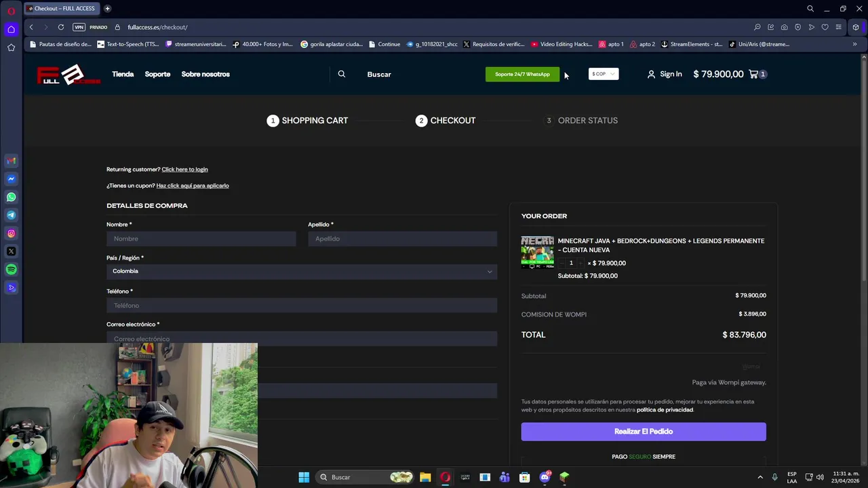The image size is (868, 488).
Task: Open Spotify in Opera sidebar
Action: point(11,270)
